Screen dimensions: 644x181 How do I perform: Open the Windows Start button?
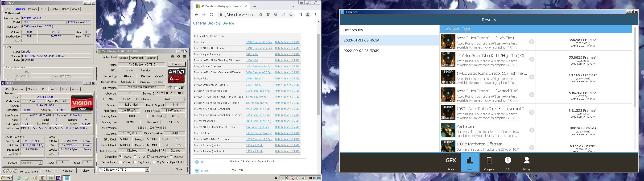[x=7, y=178]
